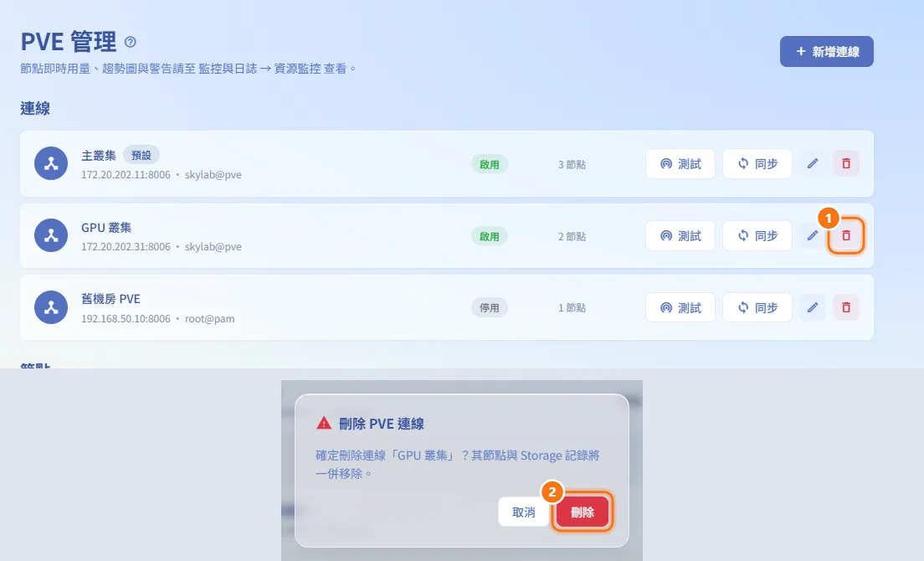Click the 主叢集 cluster avatar icon

click(x=51, y=163)
